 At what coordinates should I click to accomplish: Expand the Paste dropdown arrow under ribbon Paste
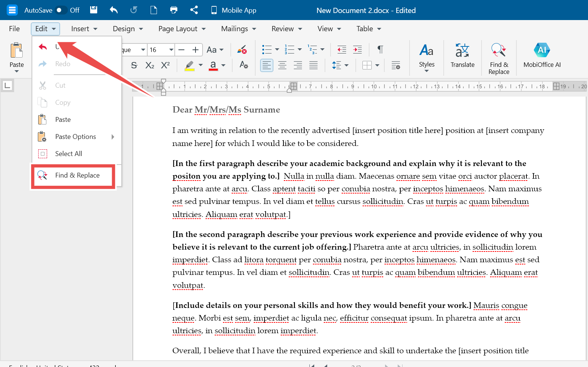(17, 71)
